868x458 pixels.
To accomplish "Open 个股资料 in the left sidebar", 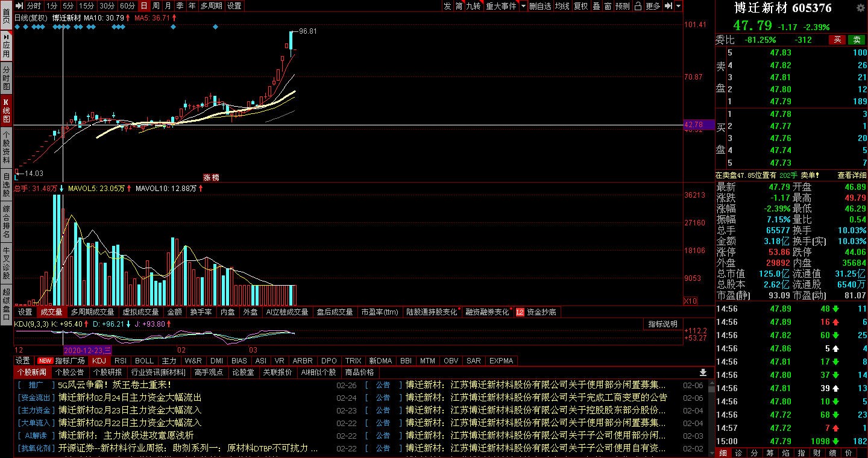I will 6,147.
